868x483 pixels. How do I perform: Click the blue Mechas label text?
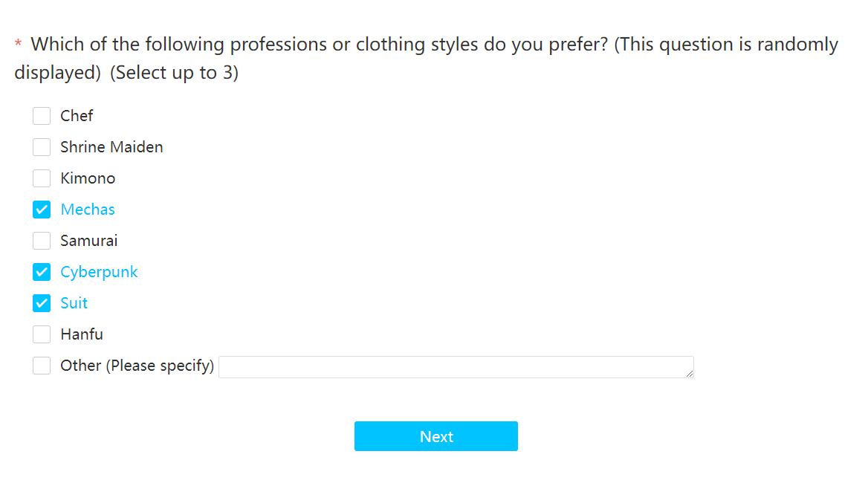tap(88, 210)
